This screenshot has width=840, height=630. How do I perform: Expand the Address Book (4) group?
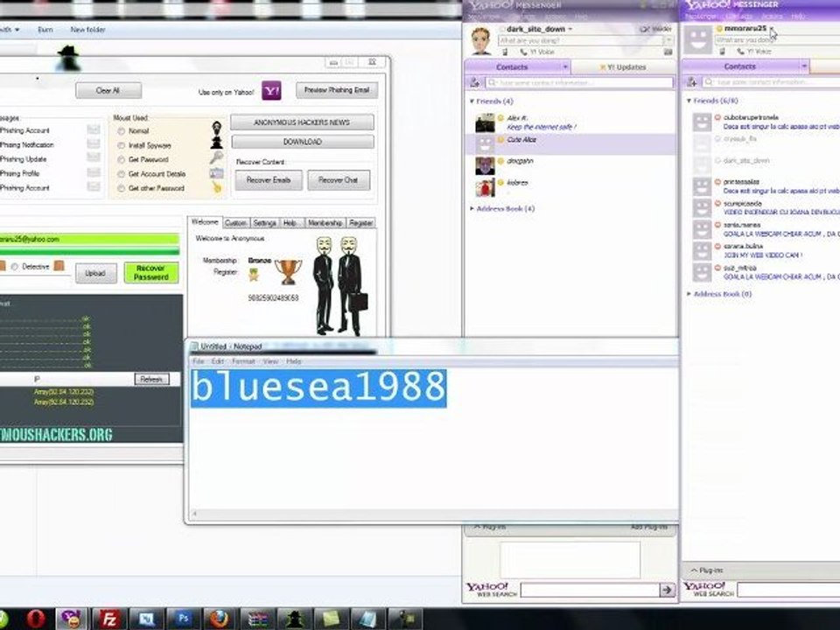pos(472,208)
